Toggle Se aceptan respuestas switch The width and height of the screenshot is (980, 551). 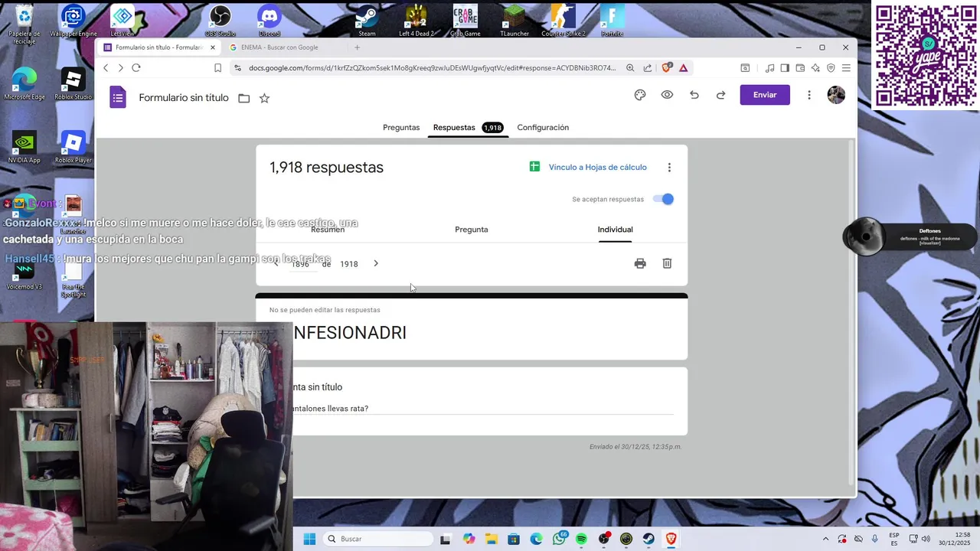click(663, 199)
